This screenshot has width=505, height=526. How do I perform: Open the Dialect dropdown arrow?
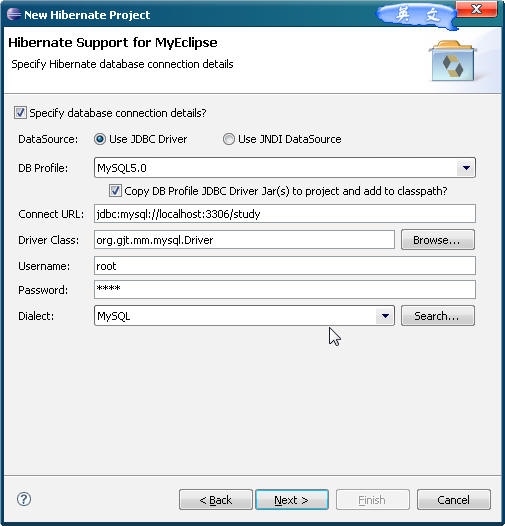[385, 316]
